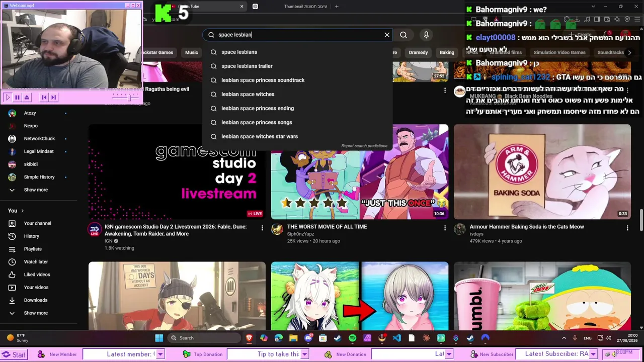Open Spotify from the taskbar
This screenshot has width=644, height=362.
point(352,338)
